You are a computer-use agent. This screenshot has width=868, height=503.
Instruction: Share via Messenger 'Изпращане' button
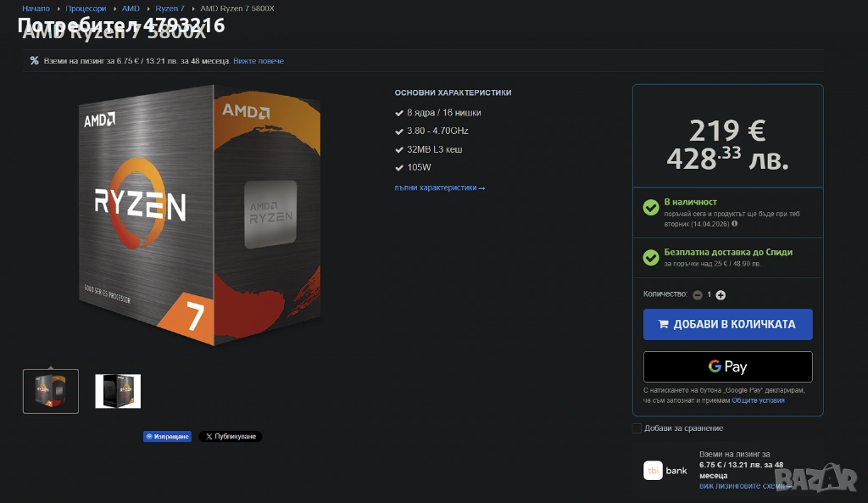[x=167, y=437]
